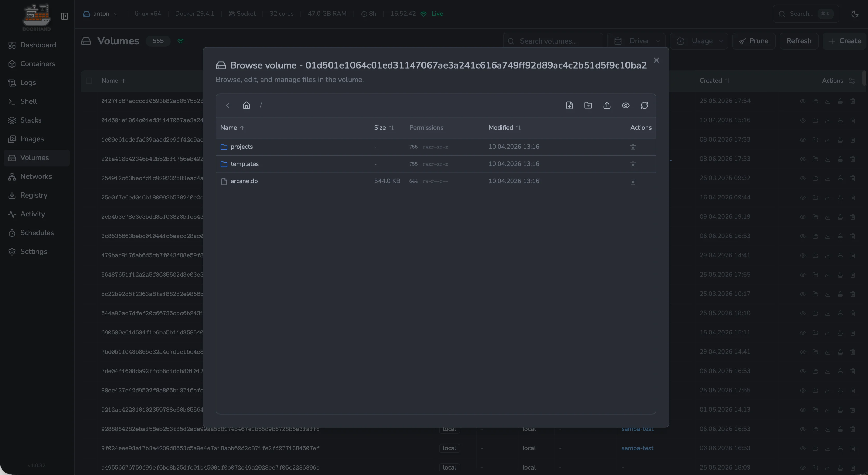Sort files by Modified column
Screen dimensions: 868x475
pyautogui.click(x=505, y=127)
